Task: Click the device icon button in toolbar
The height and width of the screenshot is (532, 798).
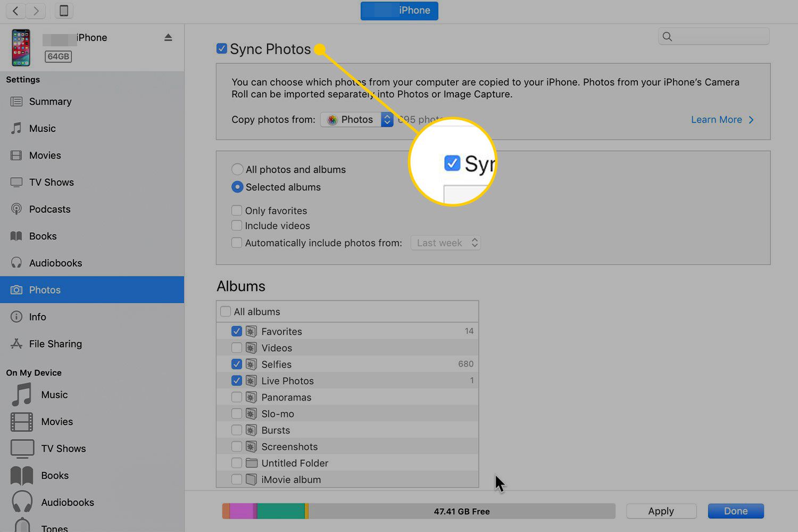Action: [x=63, y=11]
